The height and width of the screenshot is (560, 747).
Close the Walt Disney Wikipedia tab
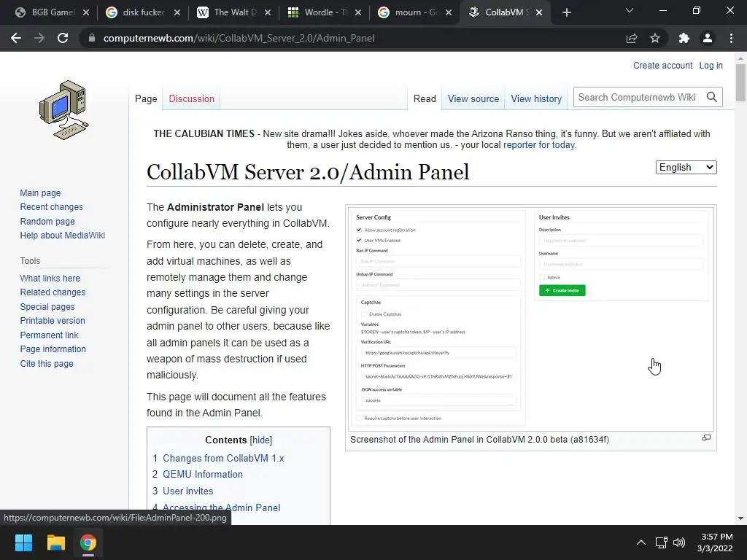268,12
